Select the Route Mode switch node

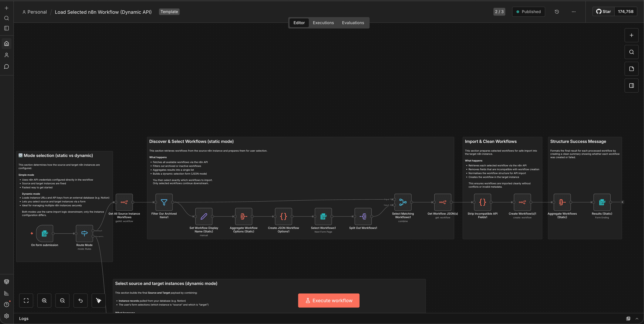click(x=84, y=233)
